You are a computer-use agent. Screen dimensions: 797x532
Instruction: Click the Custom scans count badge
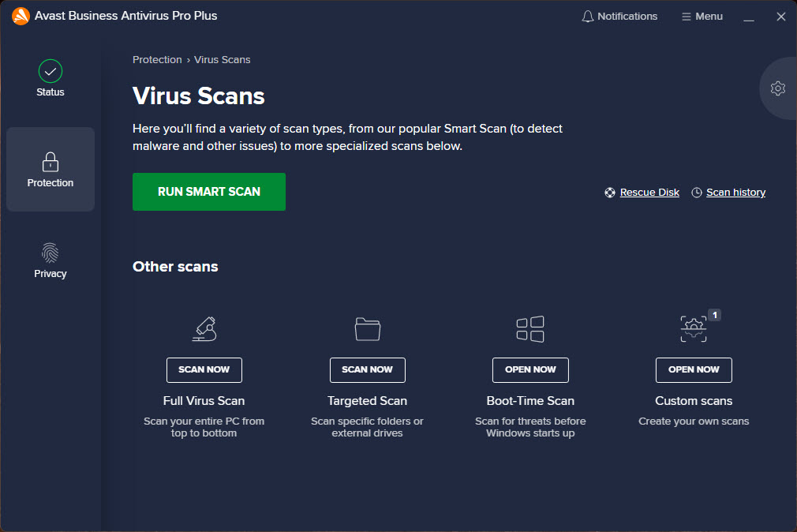[715, 315]
